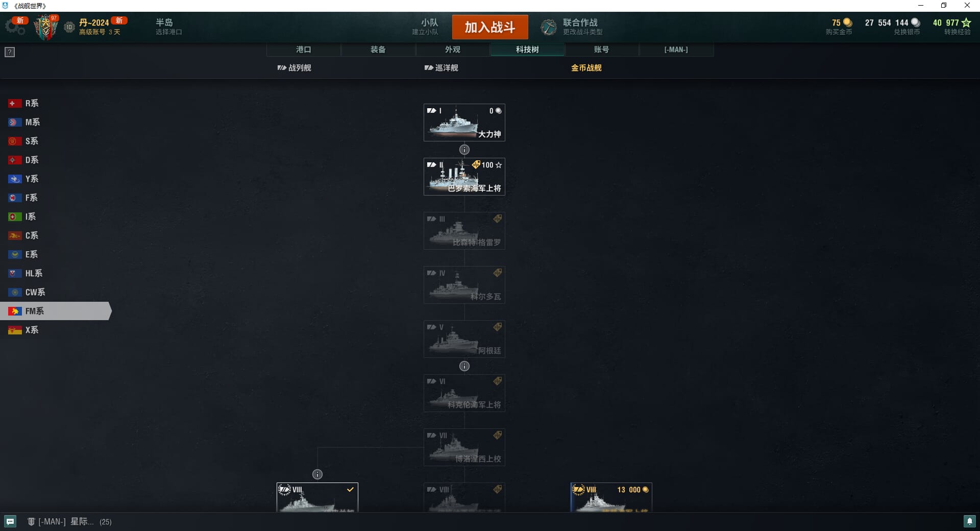Click the 加入战斗 battle button

[490, 27]
